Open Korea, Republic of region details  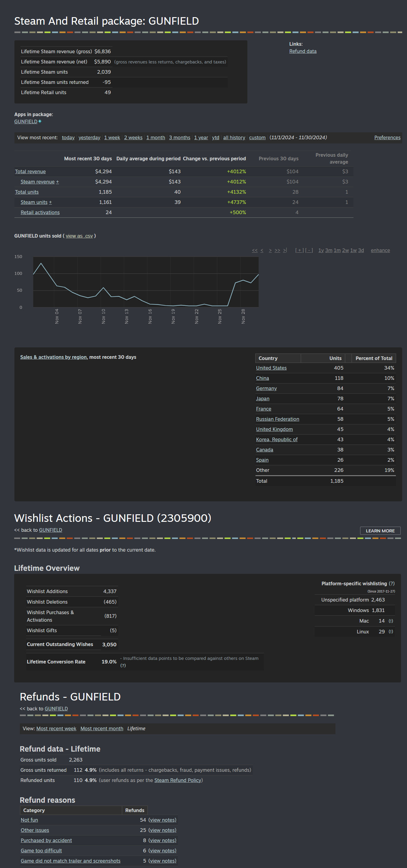pos(277,440)
